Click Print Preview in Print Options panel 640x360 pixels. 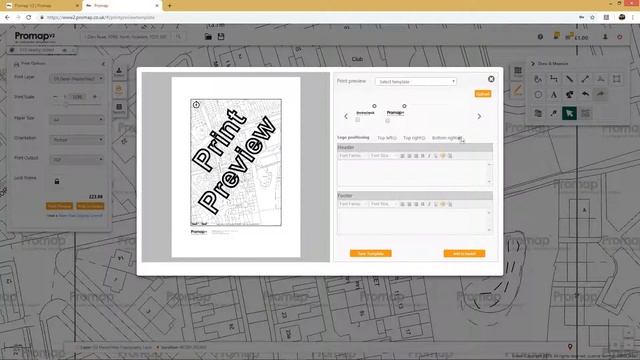pyautogui.click(x=59, y=206)
